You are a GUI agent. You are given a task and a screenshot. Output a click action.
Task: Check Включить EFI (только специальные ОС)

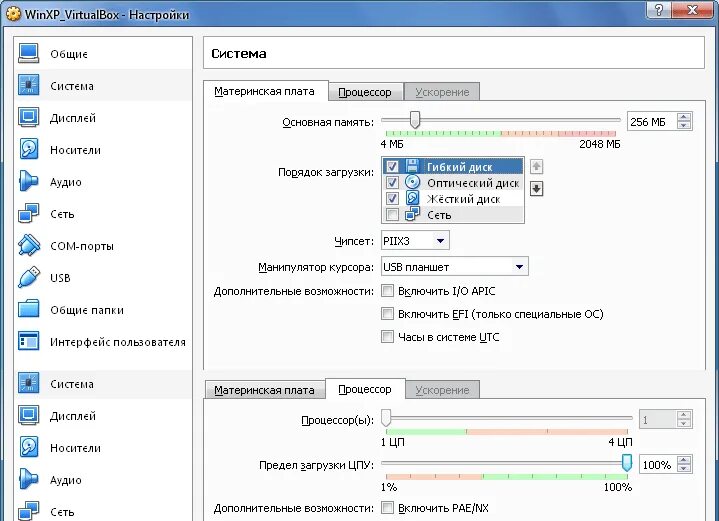[x=387, y=313]
